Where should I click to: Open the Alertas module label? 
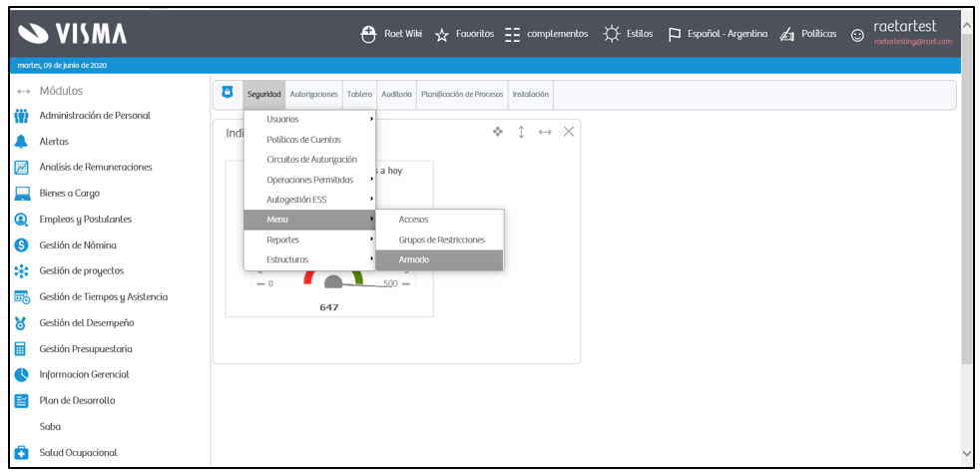[54, 142]
